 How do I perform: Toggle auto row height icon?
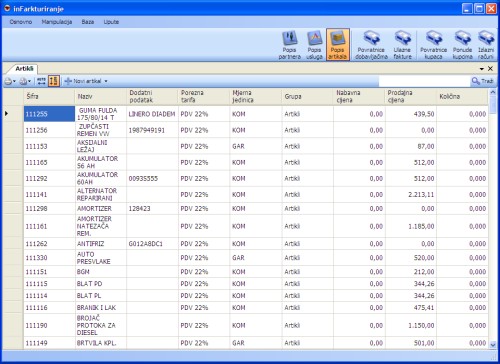54,81
